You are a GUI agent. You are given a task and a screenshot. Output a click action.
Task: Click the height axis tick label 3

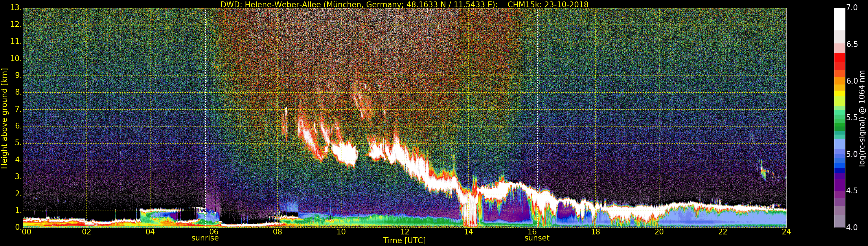click(x=18, y=177)
